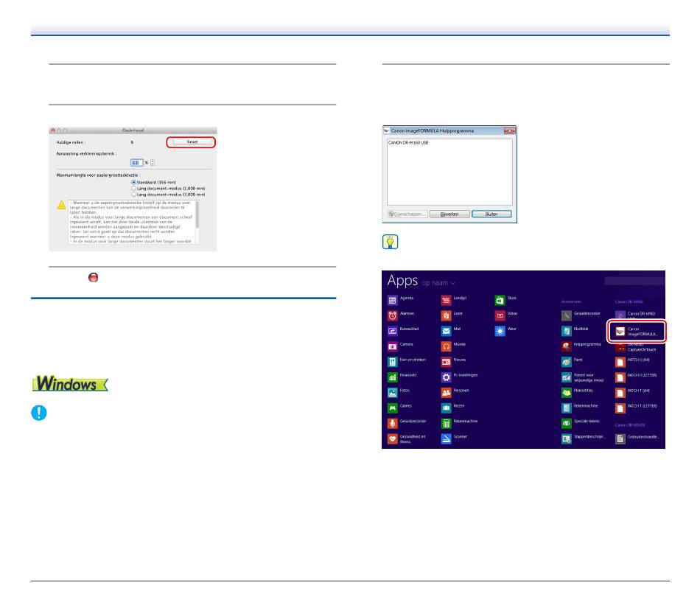The image size is (700, 594).
Task: Launch the Mail app
Action: click(451, 330)
